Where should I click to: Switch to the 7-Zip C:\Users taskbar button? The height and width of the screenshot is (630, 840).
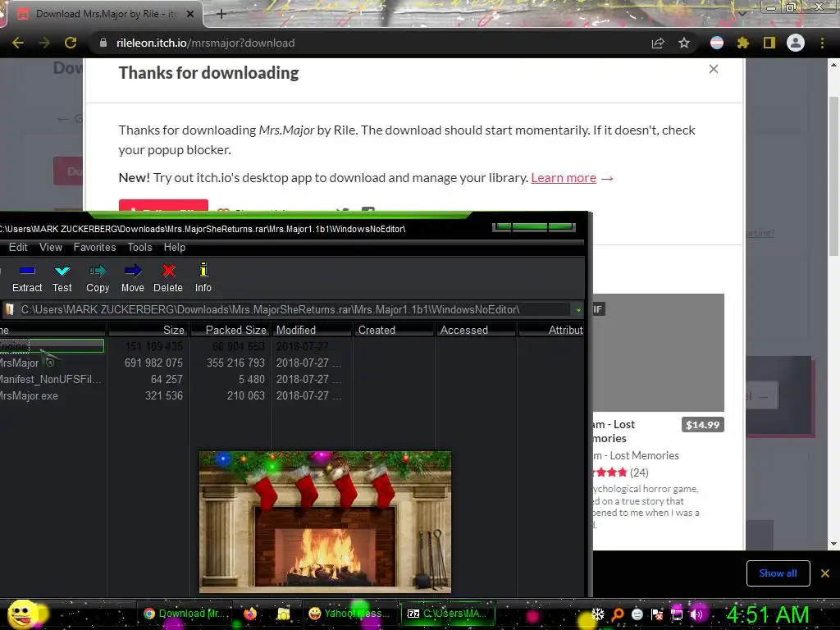[447, 614]
